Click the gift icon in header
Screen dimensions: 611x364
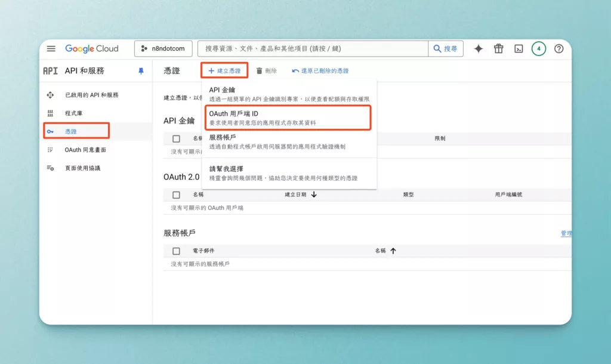pyautogui.click(x=498, y=49)
